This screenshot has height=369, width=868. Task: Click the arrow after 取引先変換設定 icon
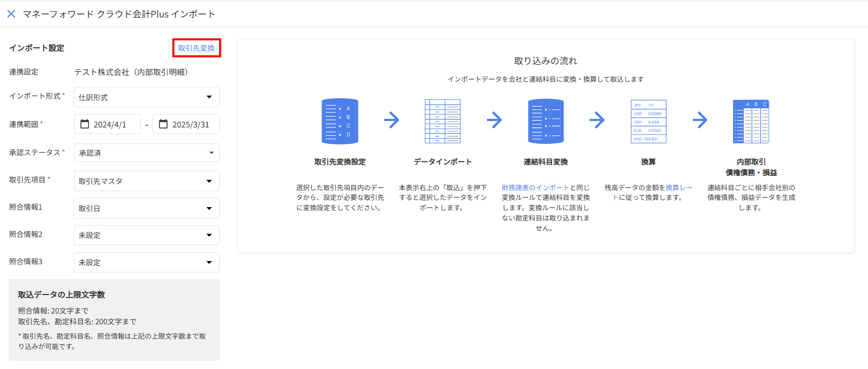click(391, 120)
